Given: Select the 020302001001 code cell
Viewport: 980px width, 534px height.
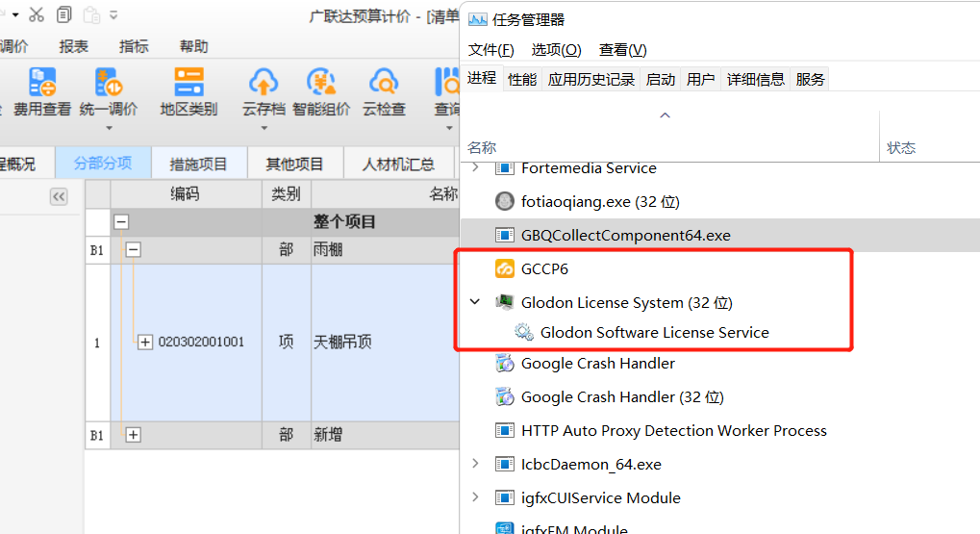Looking at the screenshot, I should coord(201,342).
